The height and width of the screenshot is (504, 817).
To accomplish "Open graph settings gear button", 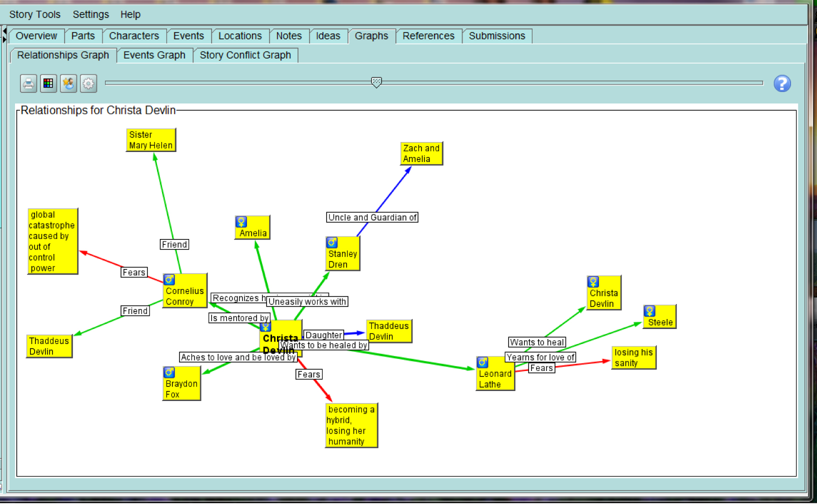I will point(88,83).
